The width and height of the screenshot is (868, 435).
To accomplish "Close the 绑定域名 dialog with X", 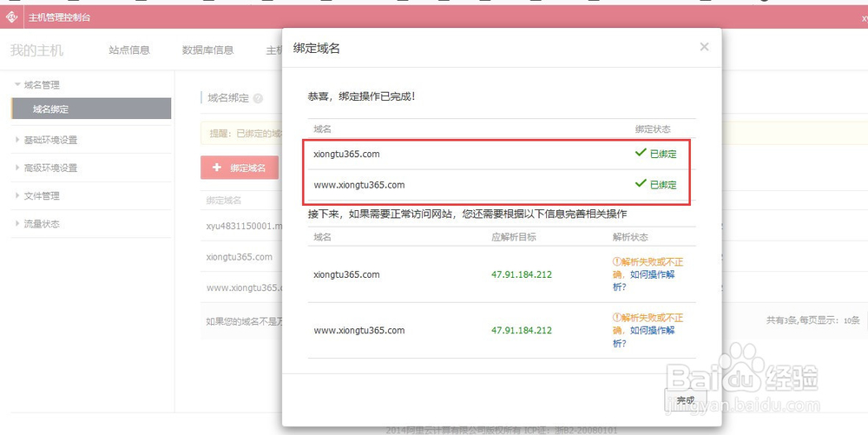I will (x=704, y=47).
